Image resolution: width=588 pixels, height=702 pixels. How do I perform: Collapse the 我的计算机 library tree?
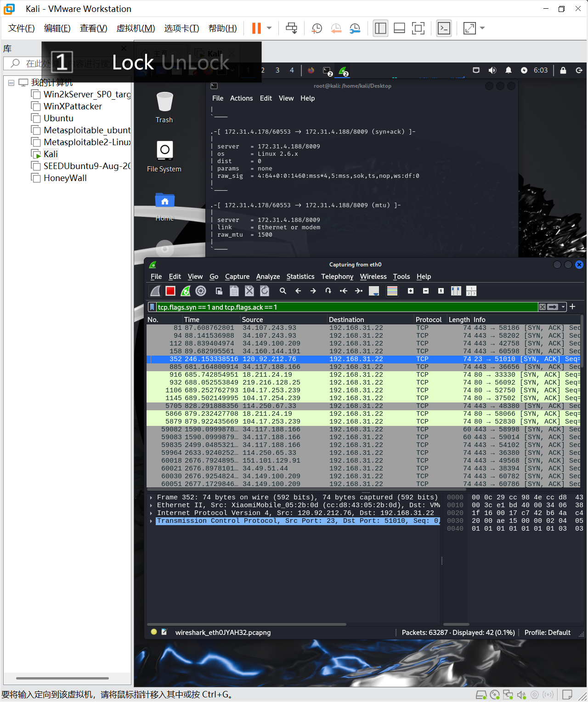[11, 83]
